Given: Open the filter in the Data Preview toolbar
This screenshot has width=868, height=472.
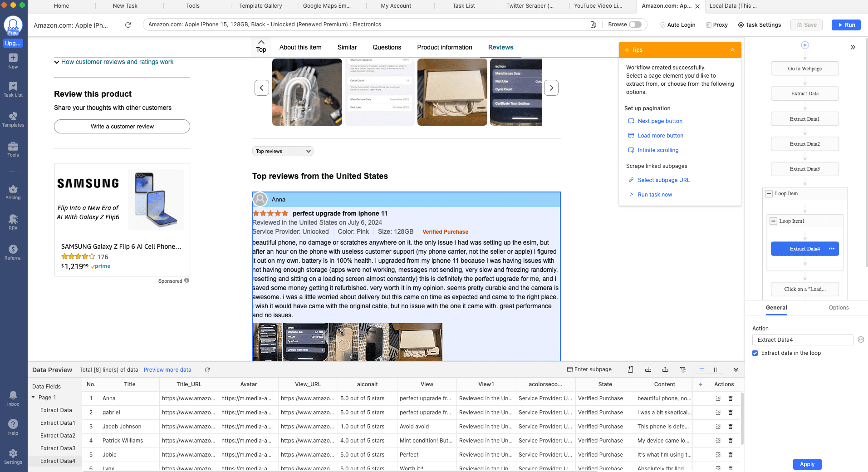Looking at the screenshot, I should click(682, 369).
